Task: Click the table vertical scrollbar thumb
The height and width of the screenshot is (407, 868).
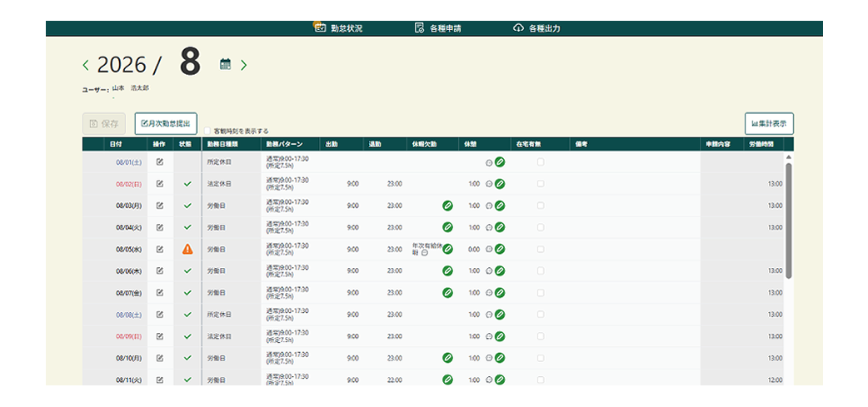Action: (788, 220)
